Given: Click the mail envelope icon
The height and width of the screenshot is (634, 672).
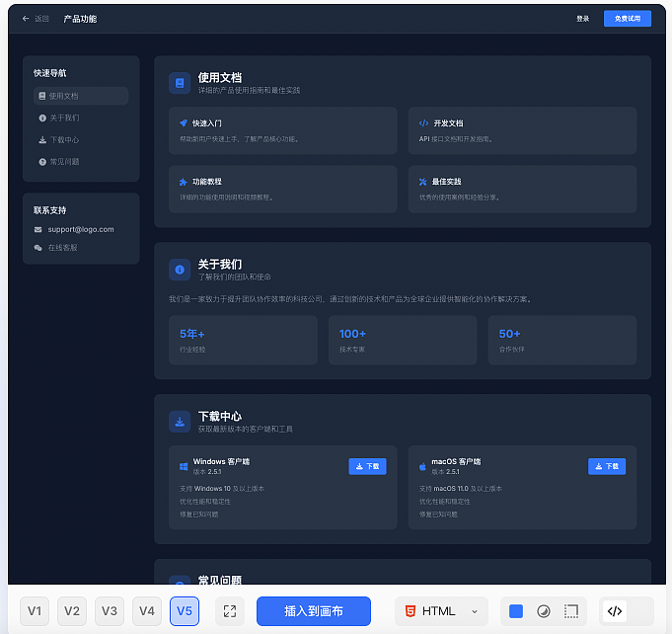Looking at the screenshot, I should 38,229.
